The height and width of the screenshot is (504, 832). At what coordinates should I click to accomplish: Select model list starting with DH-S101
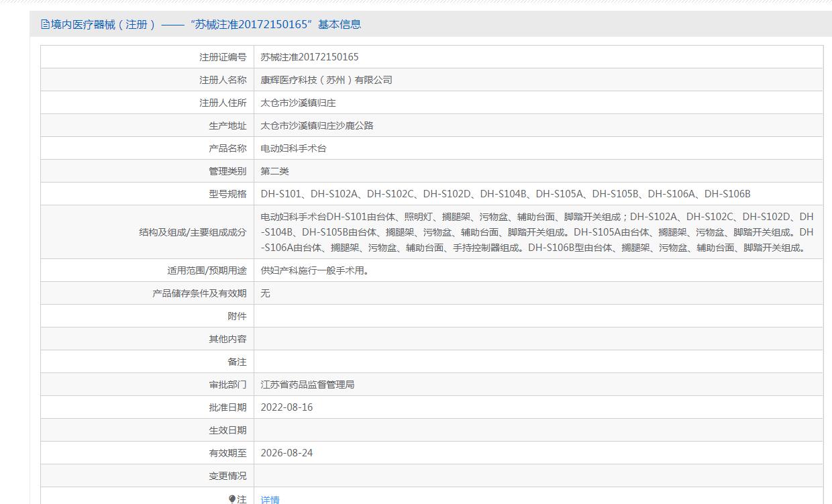[506, 194]
